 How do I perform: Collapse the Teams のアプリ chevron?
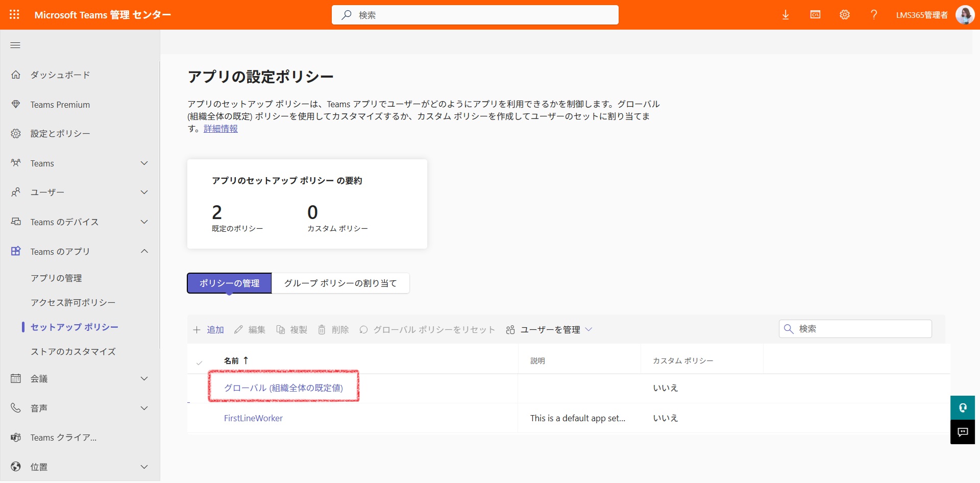coord(144,251)
